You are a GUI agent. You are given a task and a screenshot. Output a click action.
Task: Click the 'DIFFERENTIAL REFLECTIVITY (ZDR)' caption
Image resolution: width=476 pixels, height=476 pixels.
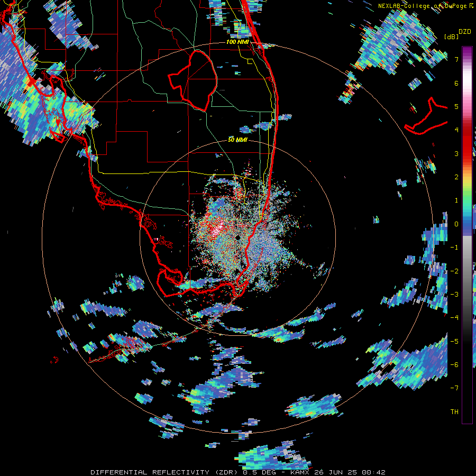tap(165, 472)
